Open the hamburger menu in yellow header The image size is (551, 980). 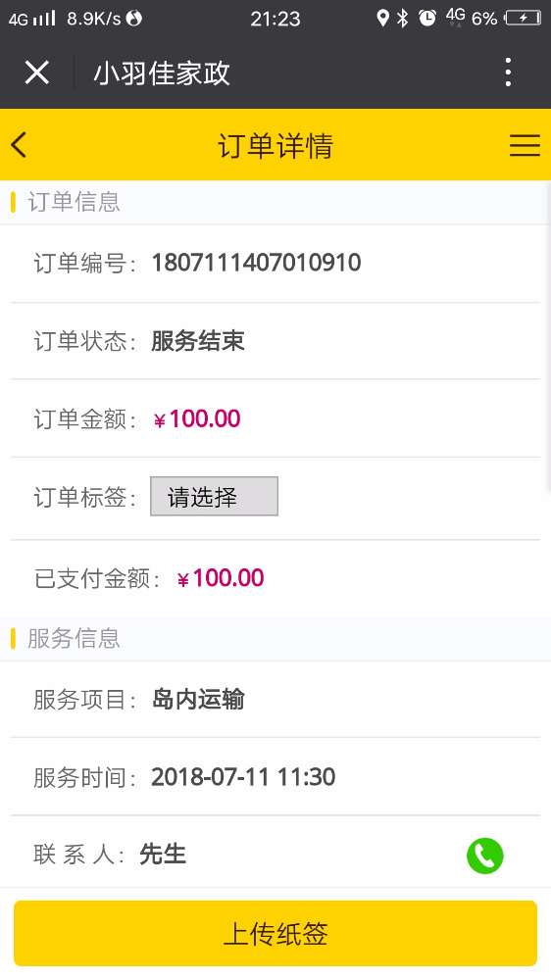525,145
